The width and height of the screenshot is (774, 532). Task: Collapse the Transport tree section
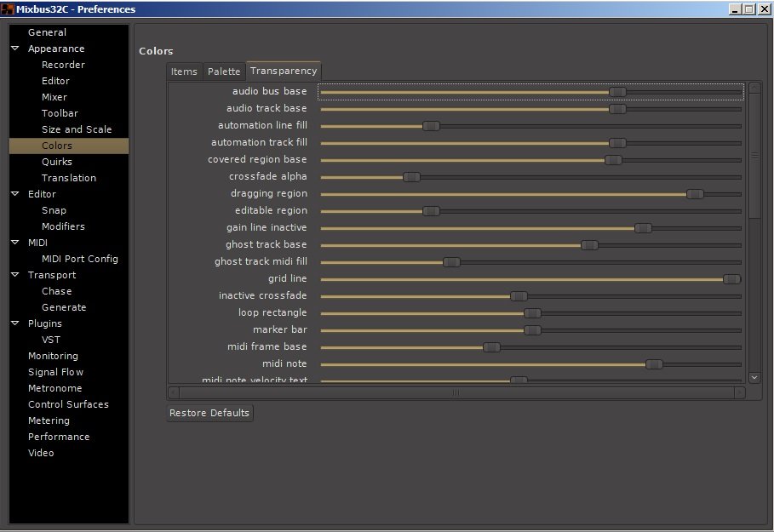(15, 275)
